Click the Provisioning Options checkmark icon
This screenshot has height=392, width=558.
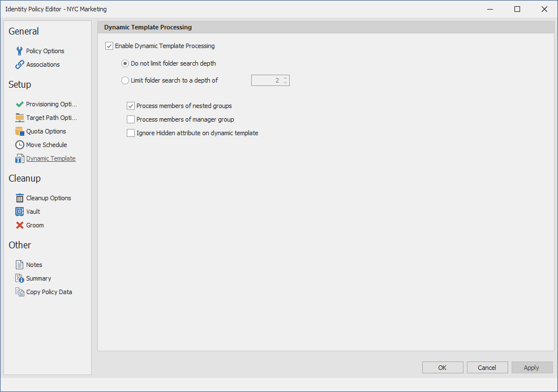point(19,104)
